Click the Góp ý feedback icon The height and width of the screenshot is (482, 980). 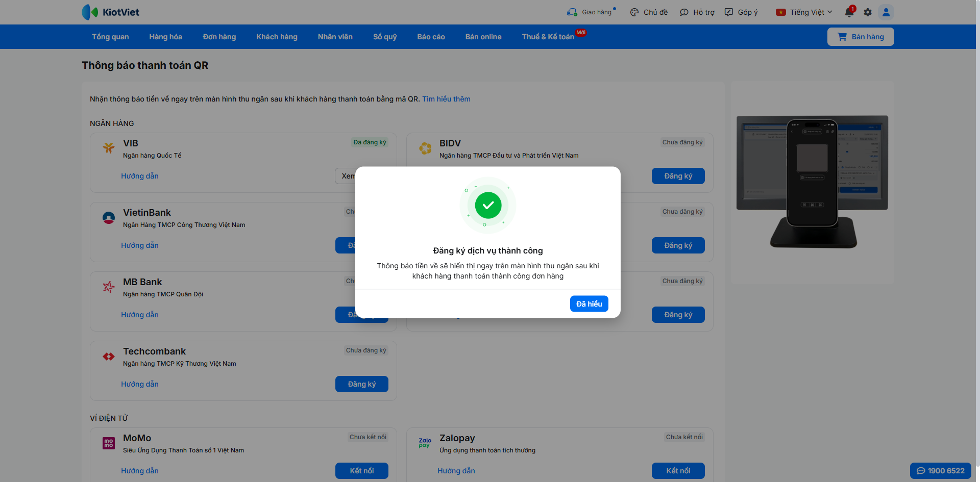tap(729, 12)
